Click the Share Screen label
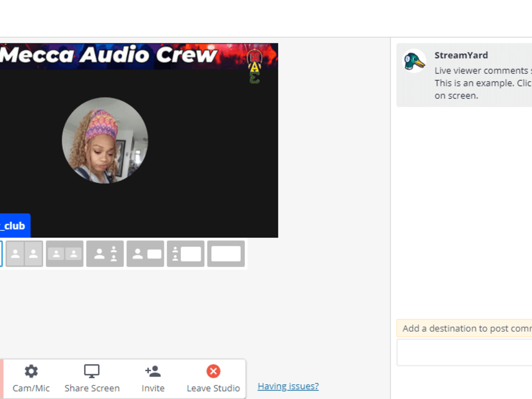The image size is (532, 399). point(92,388)
